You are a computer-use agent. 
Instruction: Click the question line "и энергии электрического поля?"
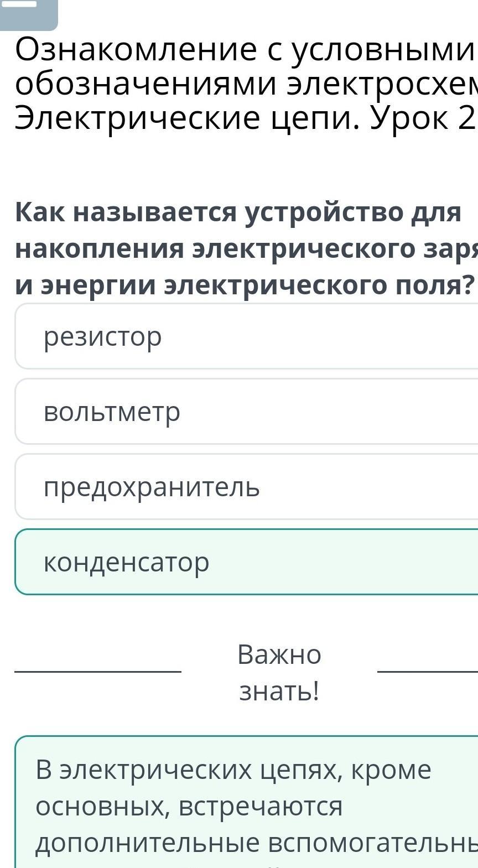point(245,284)
